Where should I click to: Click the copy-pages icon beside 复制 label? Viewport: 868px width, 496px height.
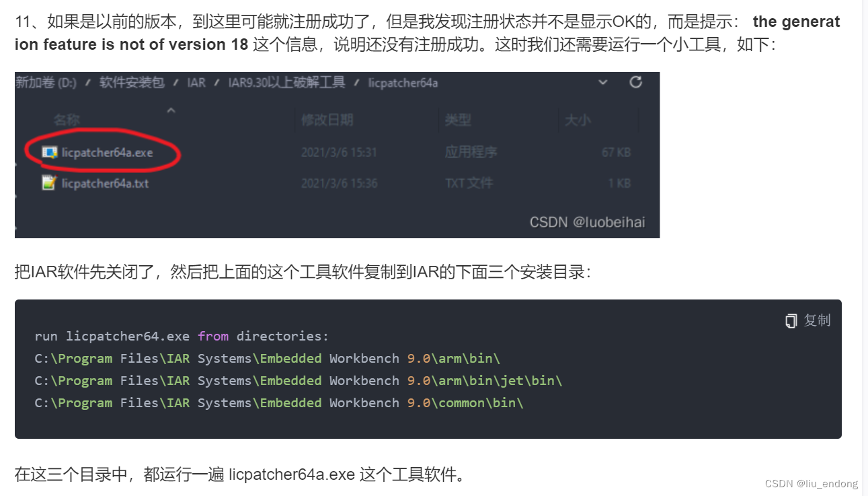(791, 320)
